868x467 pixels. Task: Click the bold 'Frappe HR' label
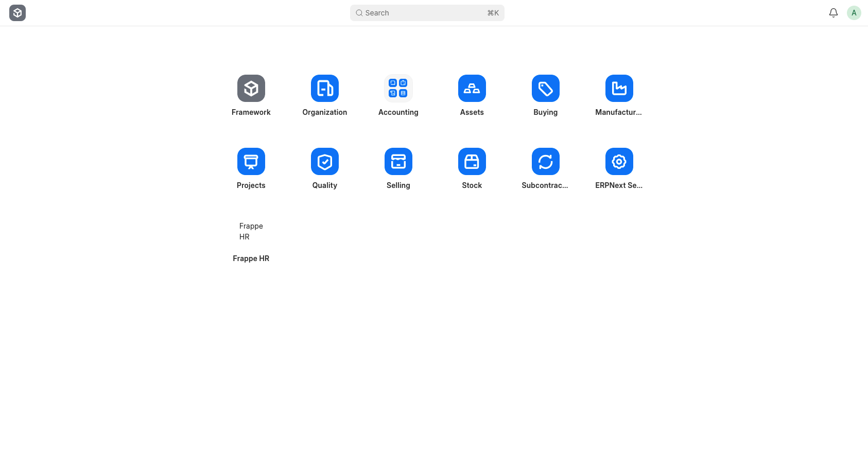click(x=251, y=258)
